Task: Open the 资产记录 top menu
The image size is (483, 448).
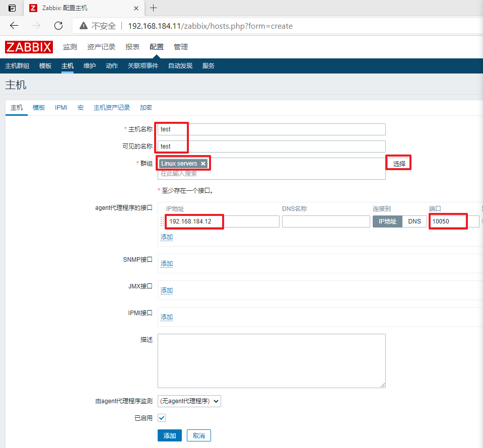Action: click(101, 47)
